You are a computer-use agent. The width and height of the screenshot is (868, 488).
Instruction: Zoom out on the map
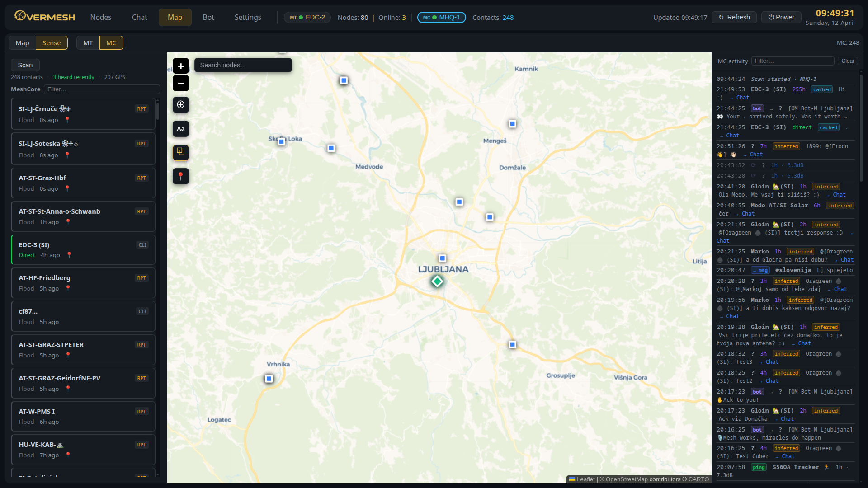pos(180,83)
